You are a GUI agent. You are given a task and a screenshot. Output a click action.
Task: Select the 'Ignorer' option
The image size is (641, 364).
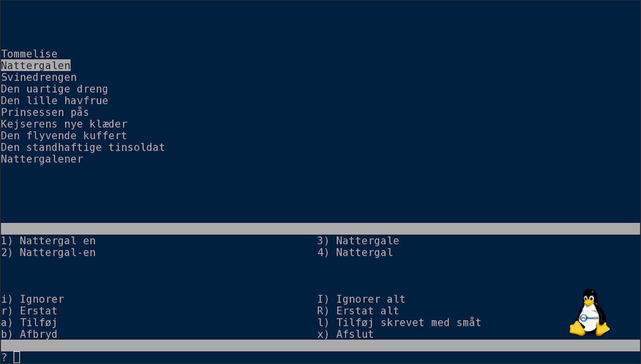pos(33,299)
